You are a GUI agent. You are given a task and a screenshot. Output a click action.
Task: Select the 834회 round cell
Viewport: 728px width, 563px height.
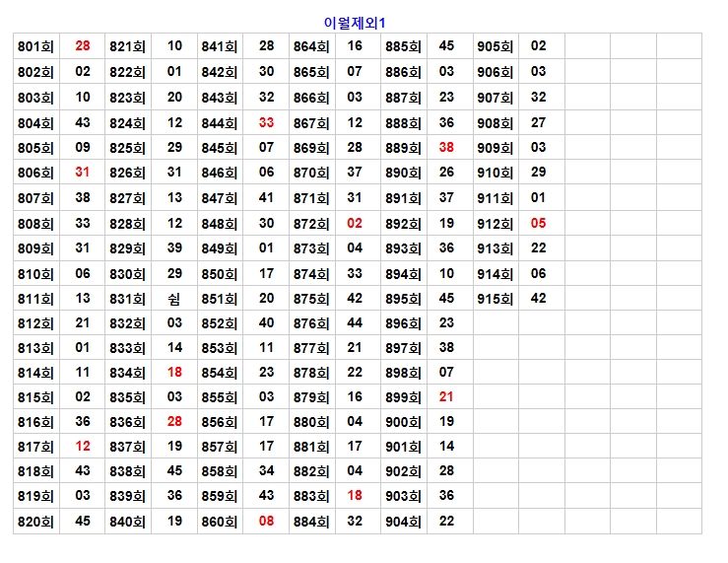127,373
